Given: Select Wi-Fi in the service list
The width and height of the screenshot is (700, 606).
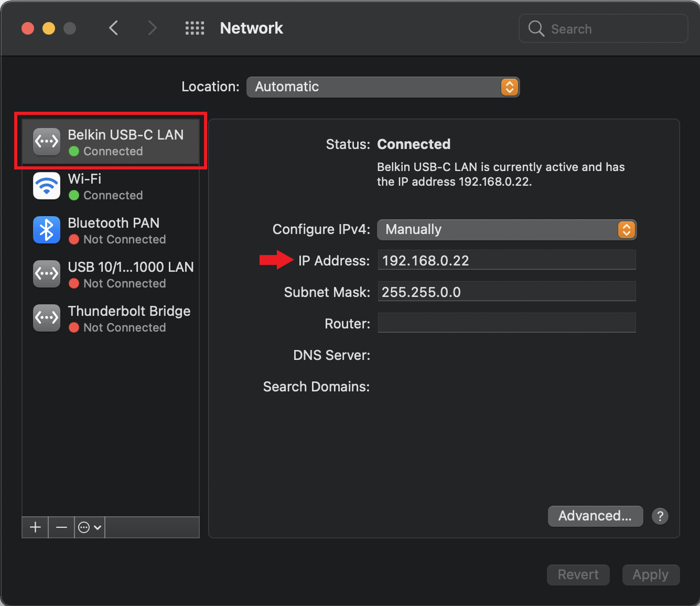Looking at the screenshot, I should [x=111, y=186].
